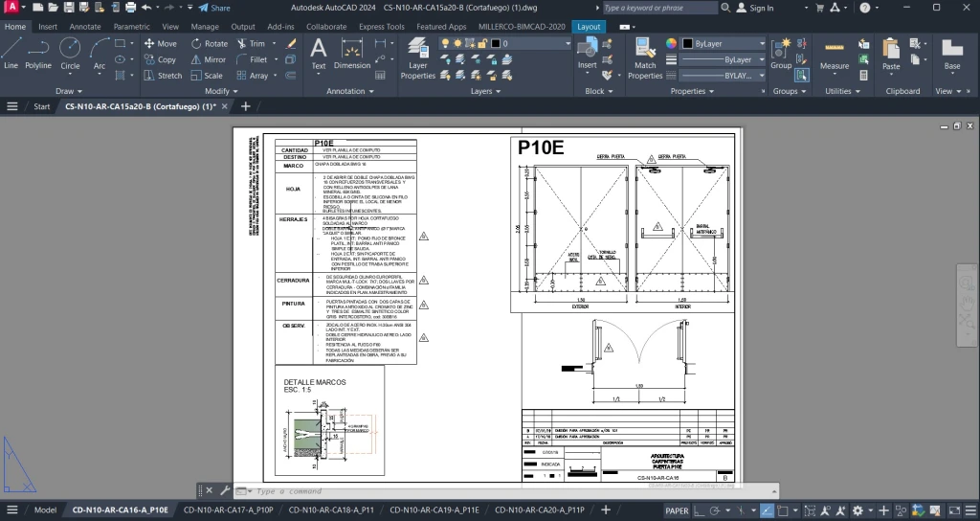980x521 pixels.
Task: Select the Circle tool
Action: coord(70,54)
